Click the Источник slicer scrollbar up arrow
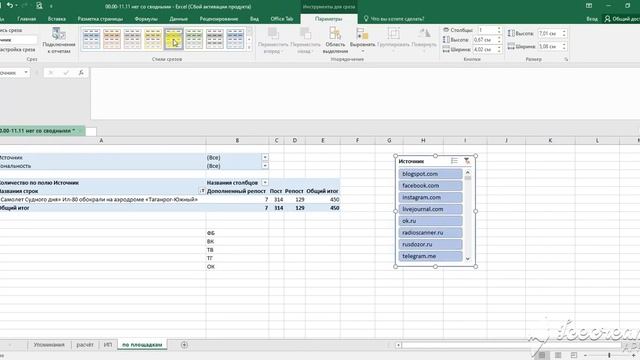Image resolution: width=640 pixels, height=360 pixels. 468,172
